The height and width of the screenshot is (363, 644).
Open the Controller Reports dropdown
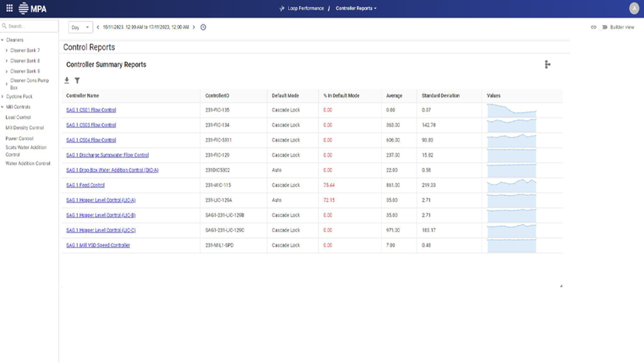[356, 8]
